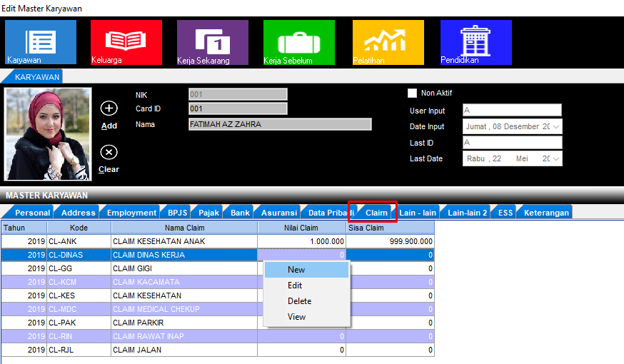Screen dimensions: 624x364
Task: Expand the Last Date dropdown
Action: point(555,158)
